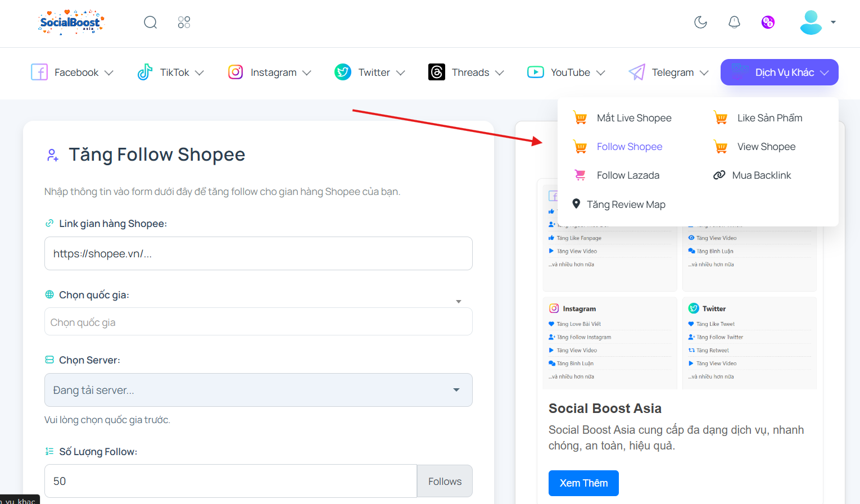Click the purple language translate icon
The height and width of the screenshot is (504, 860).
pyautogui.click(x=768, y=22)
